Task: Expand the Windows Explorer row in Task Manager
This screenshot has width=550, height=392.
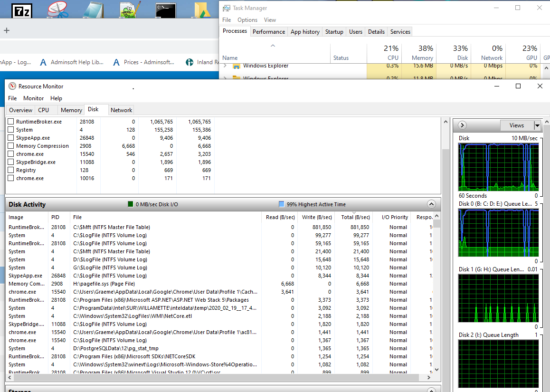Action: pyautogui.click(x=225, y=66)
